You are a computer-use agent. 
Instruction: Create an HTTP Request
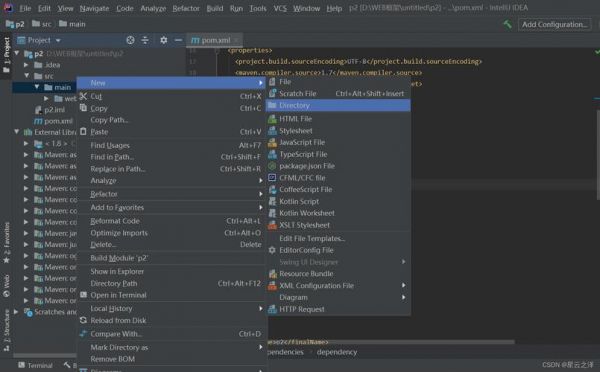338,309
